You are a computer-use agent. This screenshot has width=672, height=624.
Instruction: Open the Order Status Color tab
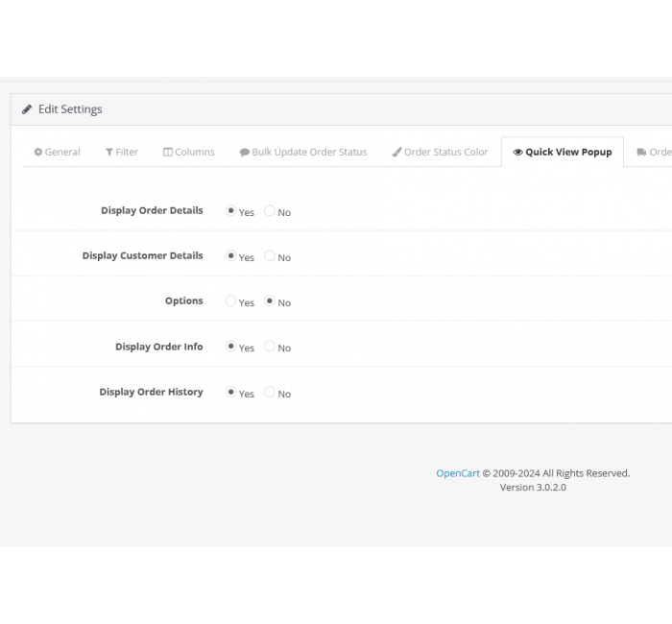point(440,152)
